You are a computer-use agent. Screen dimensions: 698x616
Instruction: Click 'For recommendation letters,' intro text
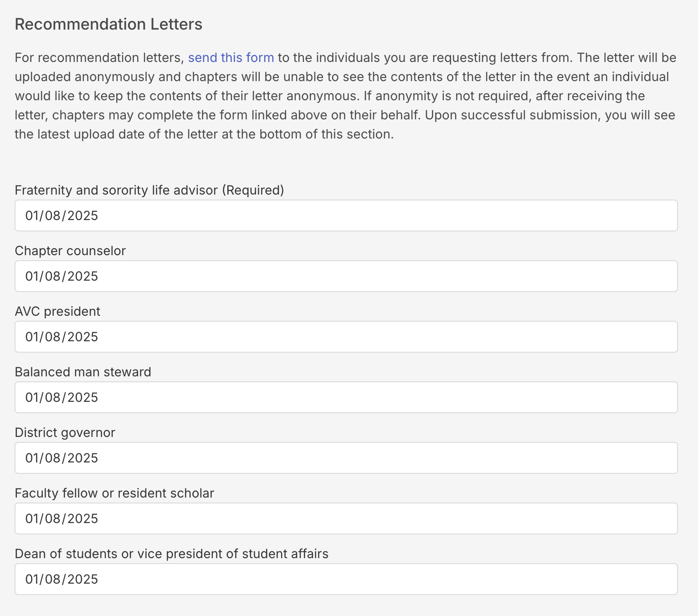[99, 58]
